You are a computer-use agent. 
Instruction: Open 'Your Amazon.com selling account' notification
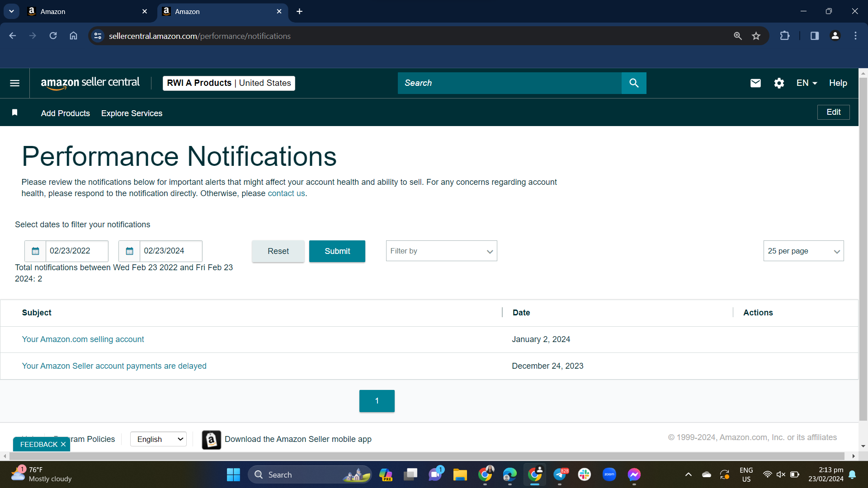tap(83, 339)
